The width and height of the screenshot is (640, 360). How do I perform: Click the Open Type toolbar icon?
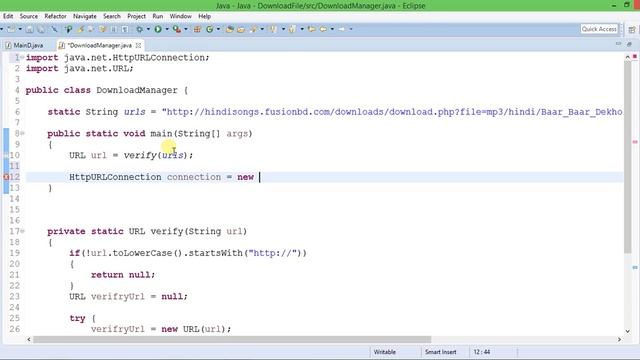[x=229, y=29]
